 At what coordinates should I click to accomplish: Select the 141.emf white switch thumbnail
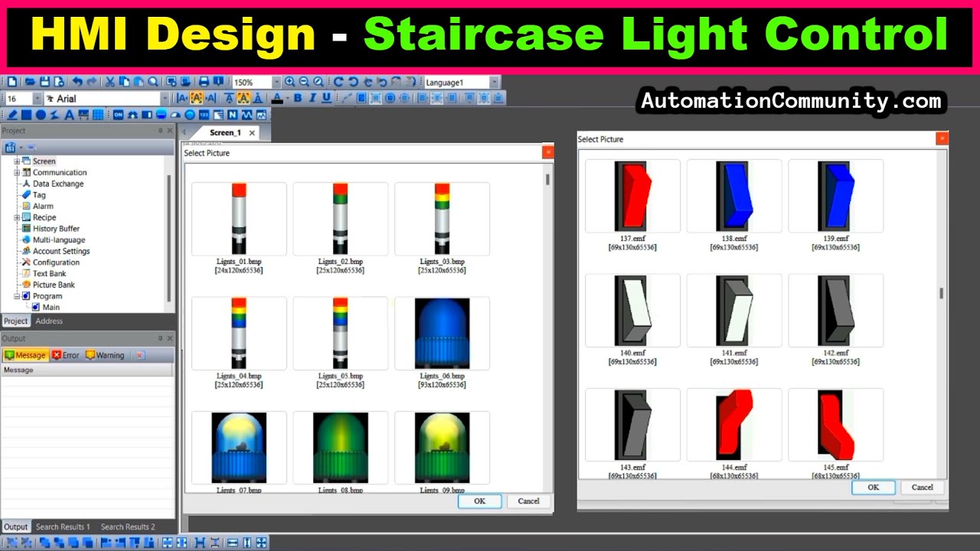pyautogui.click(x=734, y=311)
